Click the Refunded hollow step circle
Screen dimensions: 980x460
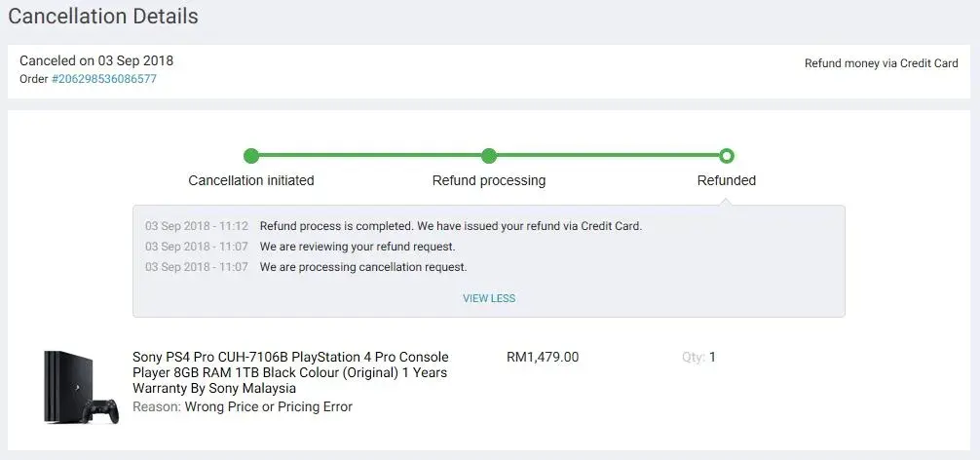[x=727, y=156]
